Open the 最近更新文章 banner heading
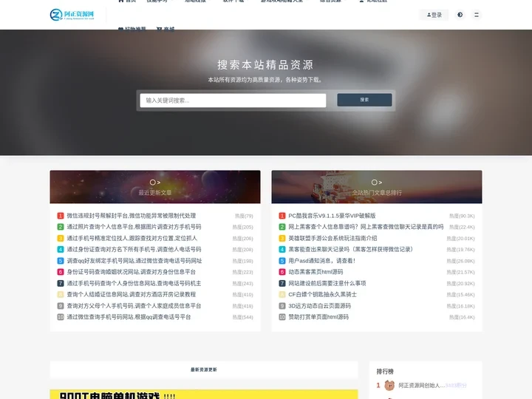The height and width of the screenshot is (399, 532). tap(155, 192)
